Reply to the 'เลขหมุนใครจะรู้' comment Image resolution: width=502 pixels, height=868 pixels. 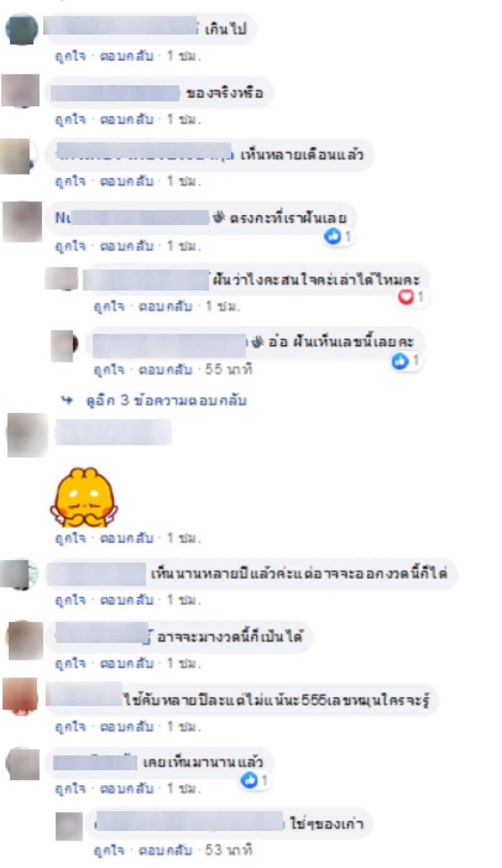(127, 726)
